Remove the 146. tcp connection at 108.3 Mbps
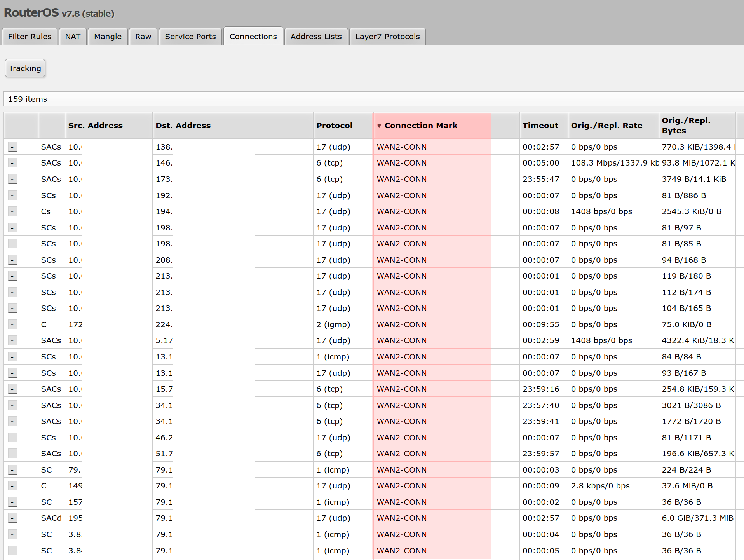The height and width of the screenshot is (560, 744). [12, 163]
